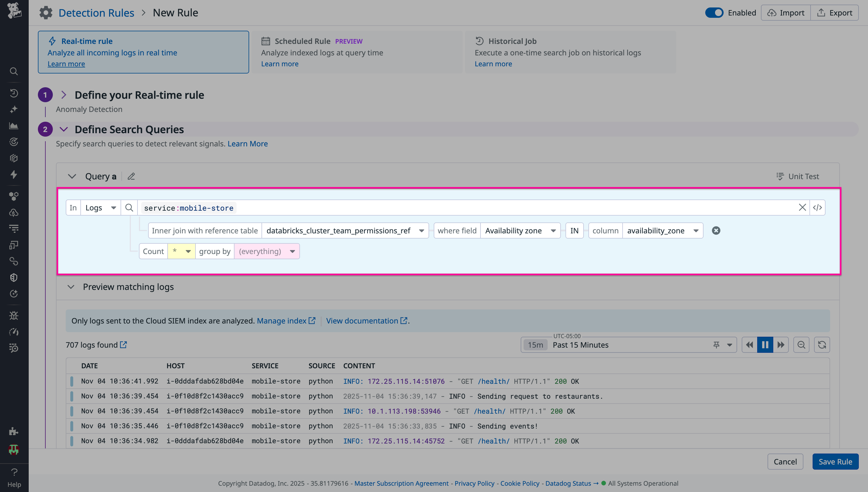Open the group by (everything) dropdown

click(266, 251)
